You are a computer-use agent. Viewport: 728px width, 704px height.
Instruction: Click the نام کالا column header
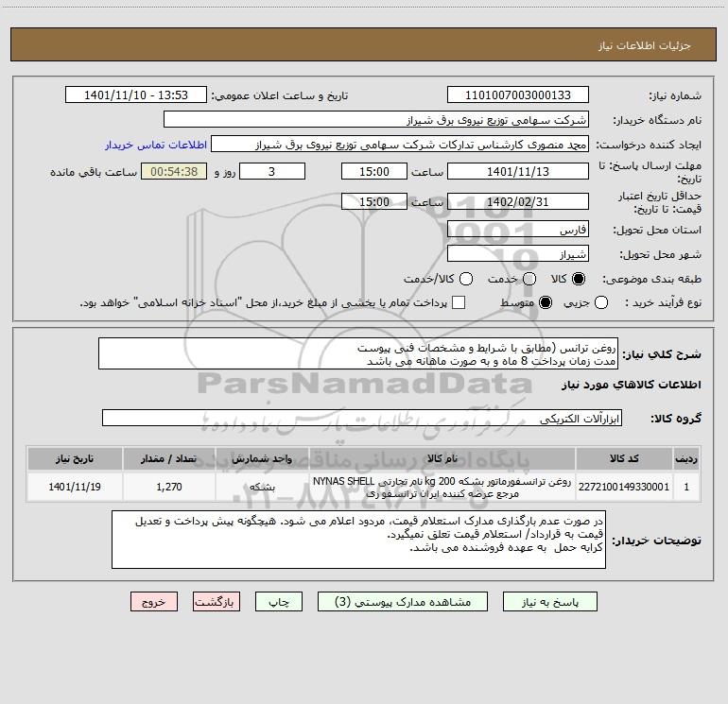442,458
